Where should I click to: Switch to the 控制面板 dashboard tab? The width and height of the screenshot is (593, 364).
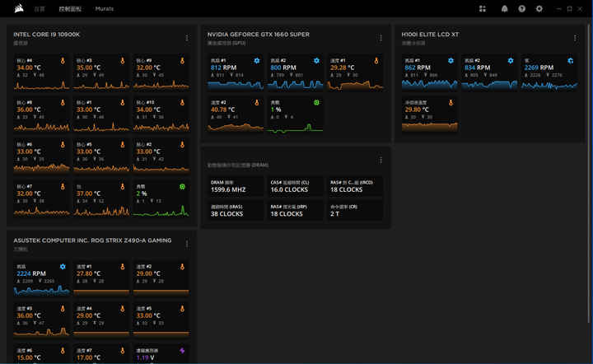coord(70,9)
